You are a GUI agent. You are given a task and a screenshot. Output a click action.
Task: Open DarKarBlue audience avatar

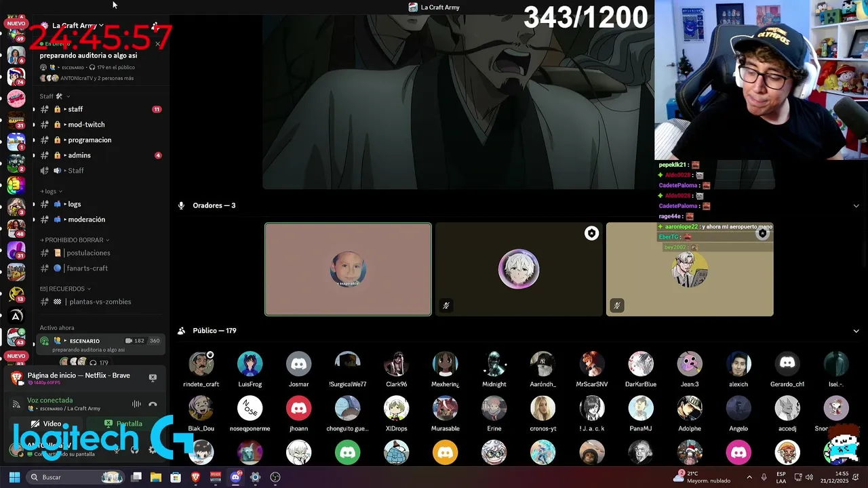640,364
